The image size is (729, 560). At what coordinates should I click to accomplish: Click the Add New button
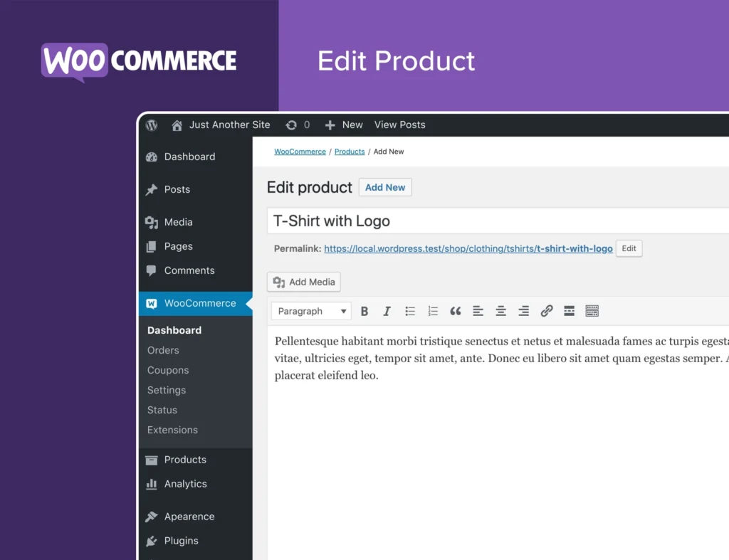click(x=385, y=187)
